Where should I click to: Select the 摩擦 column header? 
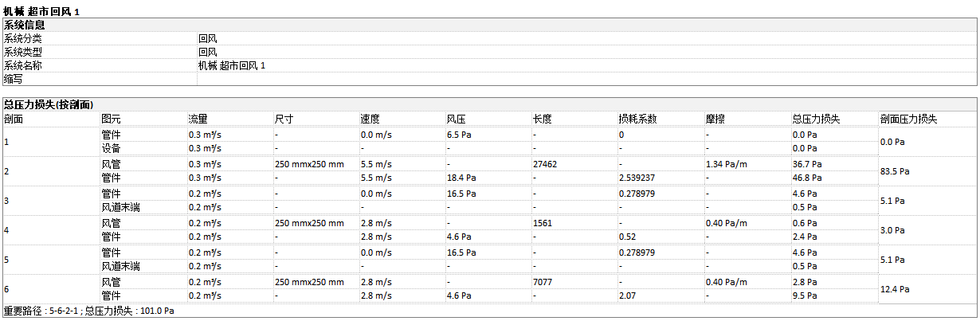click(x=715, y=119)
